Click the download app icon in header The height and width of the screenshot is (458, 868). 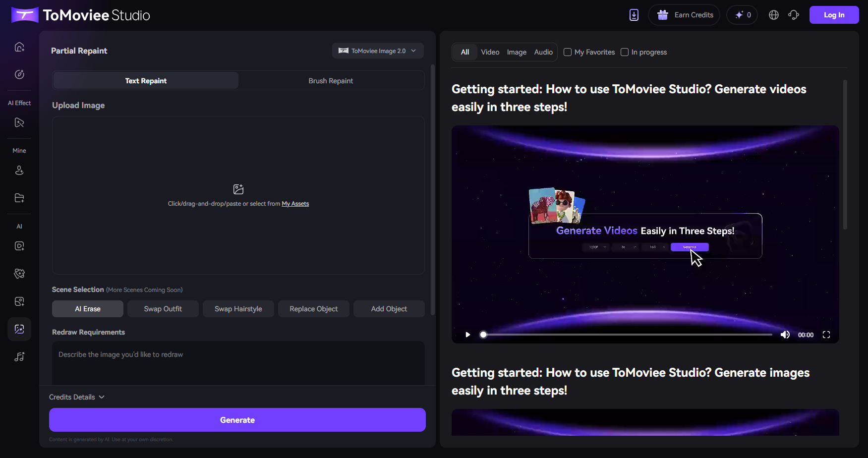(x=634, y=15)
